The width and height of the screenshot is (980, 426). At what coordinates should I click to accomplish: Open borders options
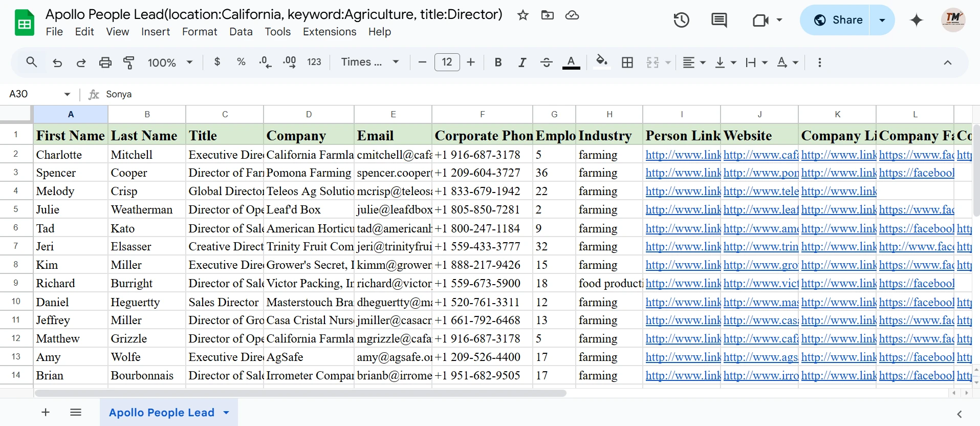point(627,62)
